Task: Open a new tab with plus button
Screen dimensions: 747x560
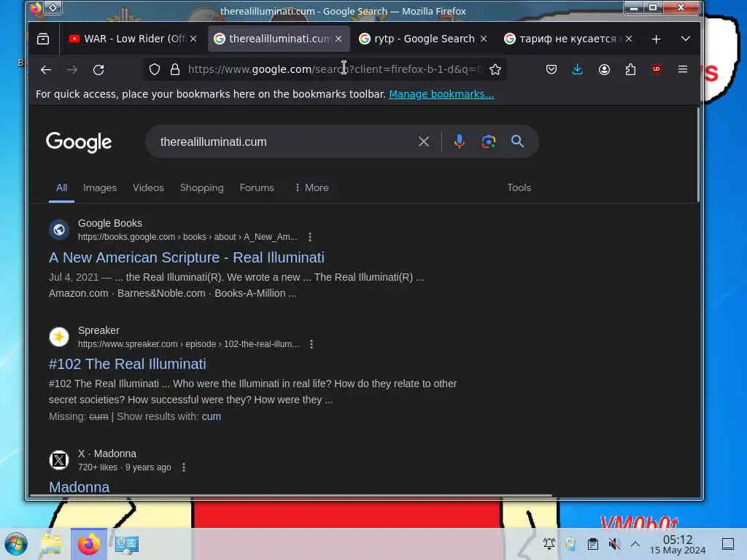Action: coord(656,39)
